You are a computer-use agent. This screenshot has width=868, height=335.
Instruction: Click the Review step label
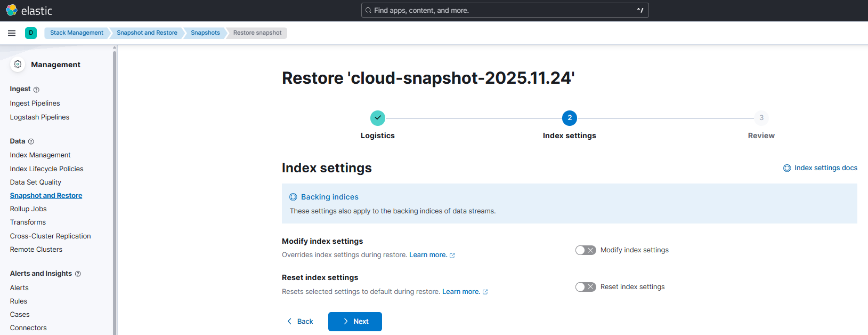point(761,136)
